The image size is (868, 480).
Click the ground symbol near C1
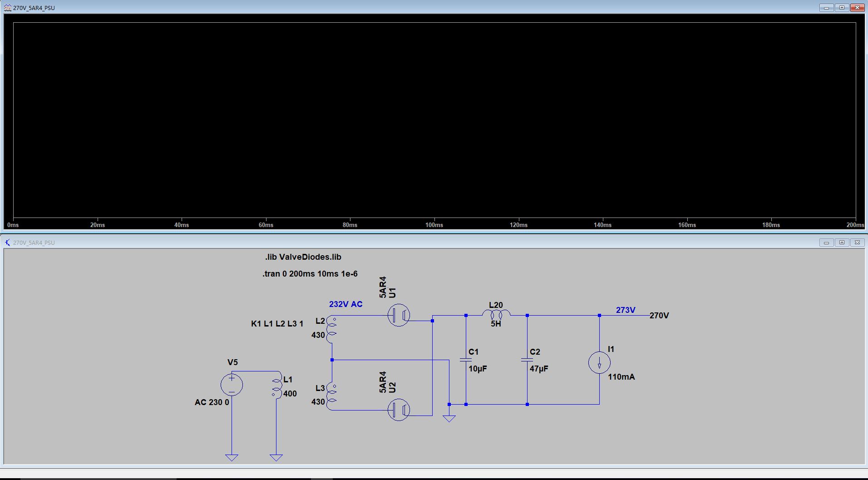pos(449,419)
